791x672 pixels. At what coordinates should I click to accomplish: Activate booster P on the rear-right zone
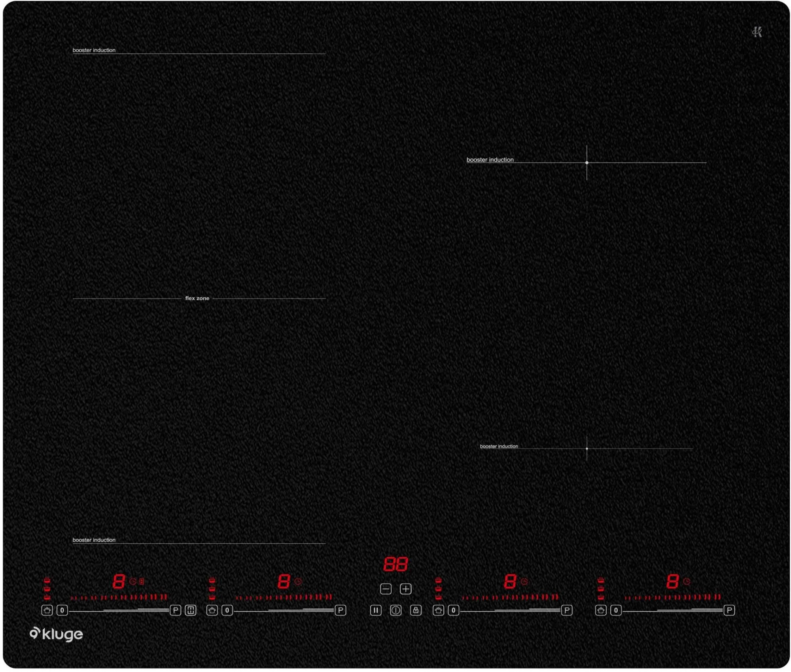(566, 610)
